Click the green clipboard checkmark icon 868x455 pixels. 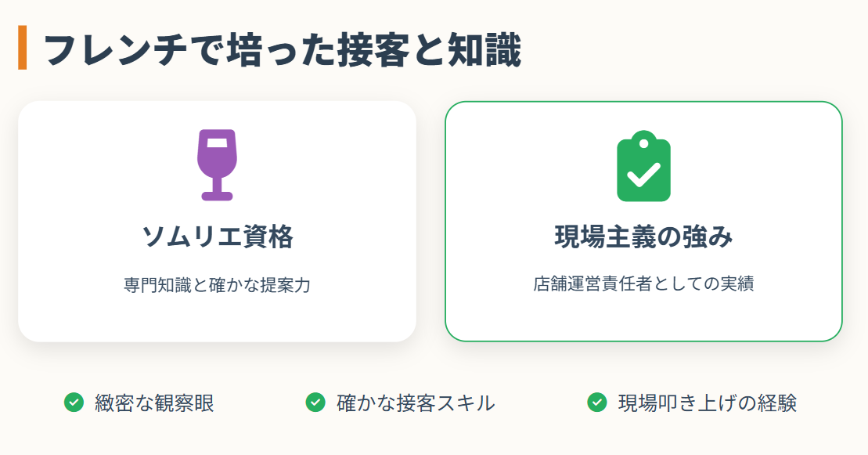point(643,164)
